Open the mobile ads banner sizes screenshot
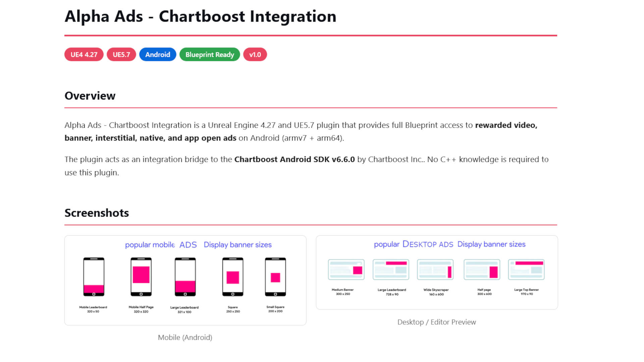The image size is (644, 362). [185, 280]
